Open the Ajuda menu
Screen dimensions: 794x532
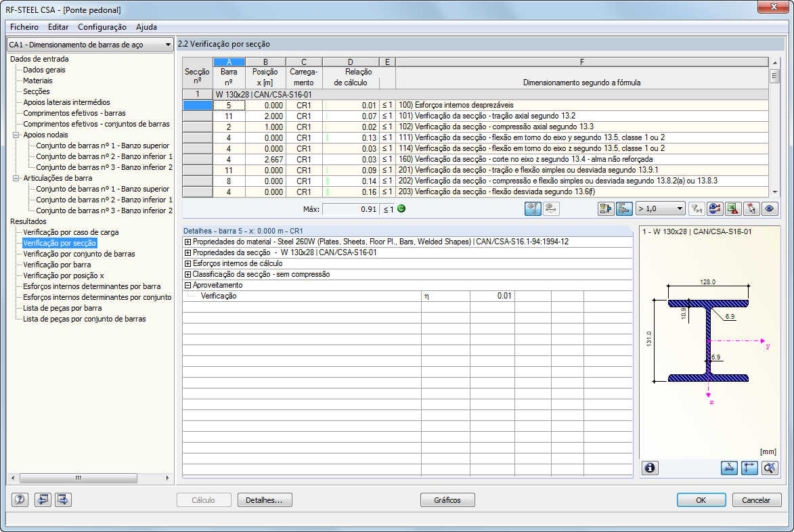click(146, 27)
